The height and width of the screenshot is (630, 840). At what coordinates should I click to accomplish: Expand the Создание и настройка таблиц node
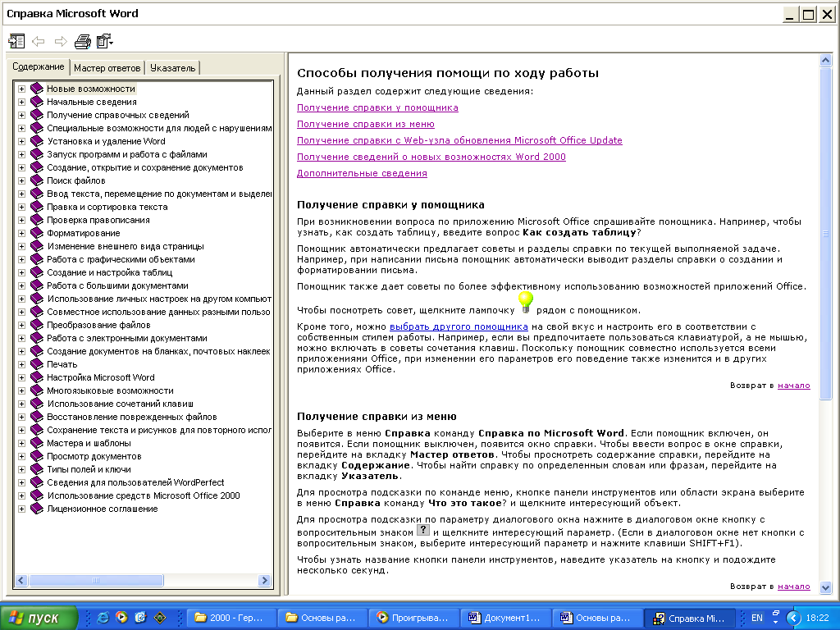pos(21,272)
